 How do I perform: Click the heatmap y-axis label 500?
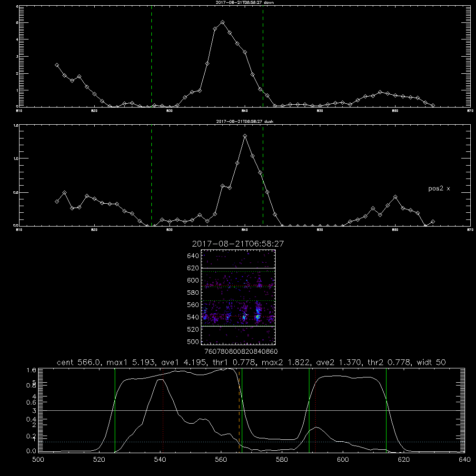[x=193, y=342]
